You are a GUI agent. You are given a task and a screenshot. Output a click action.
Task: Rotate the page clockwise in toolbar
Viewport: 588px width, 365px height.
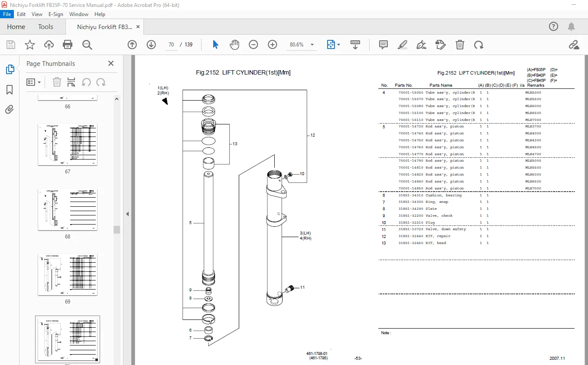[479, 45]
